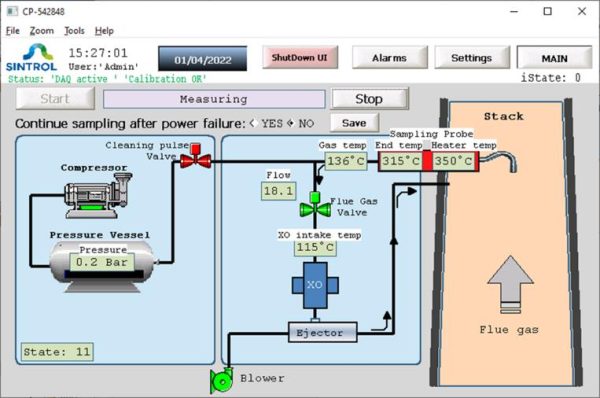Open the Zoom menu
Screen dimensions: 600x398
tap(42, 31)
